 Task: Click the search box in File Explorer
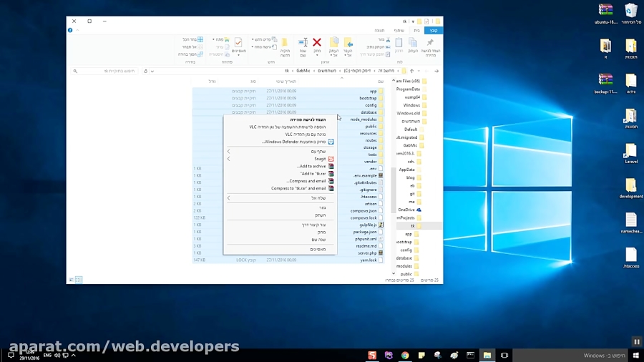coord(107,71)
